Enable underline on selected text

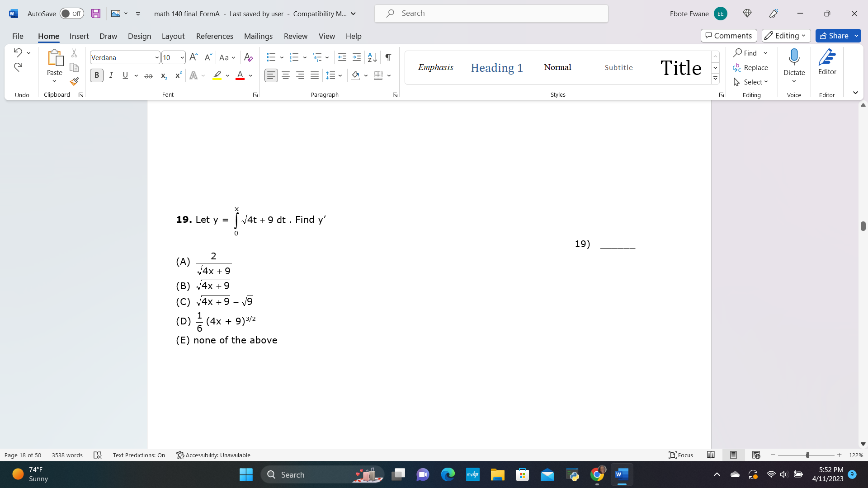[125, 75]
